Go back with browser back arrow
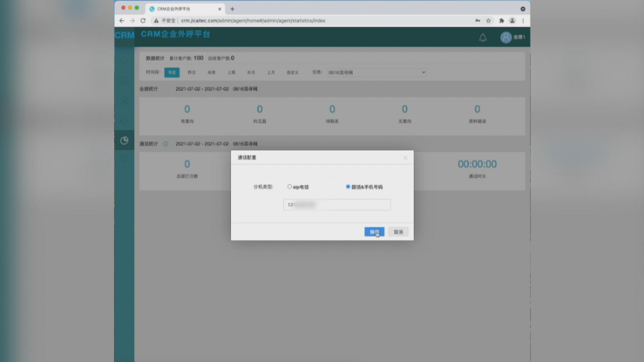This screenshot has width=644, height=362. pos(121,21)
